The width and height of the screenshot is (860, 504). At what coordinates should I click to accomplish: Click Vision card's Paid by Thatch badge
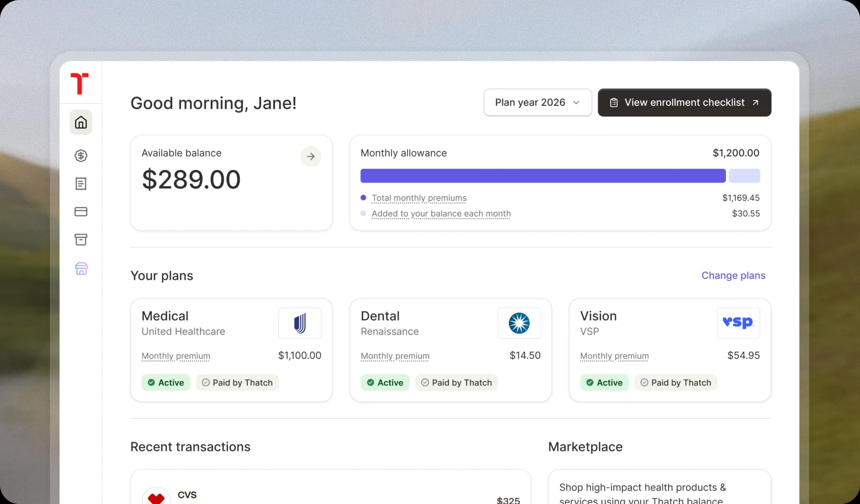click(676, 382)
